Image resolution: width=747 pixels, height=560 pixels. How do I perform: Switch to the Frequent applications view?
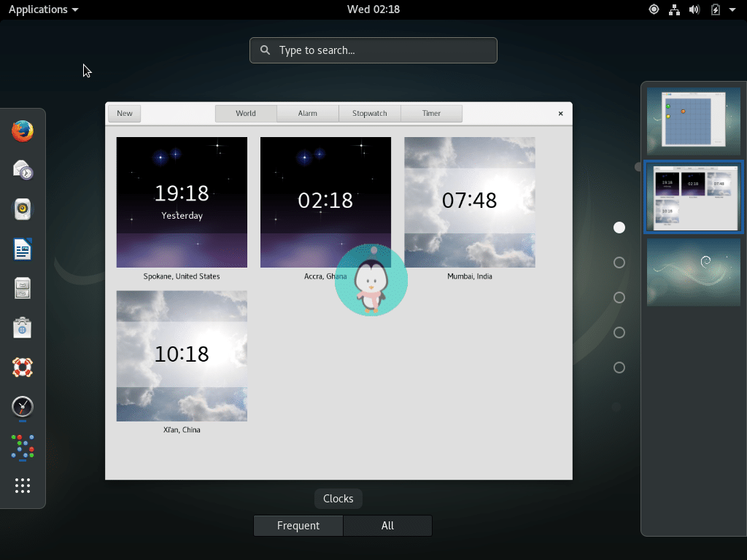click(298, 525)
